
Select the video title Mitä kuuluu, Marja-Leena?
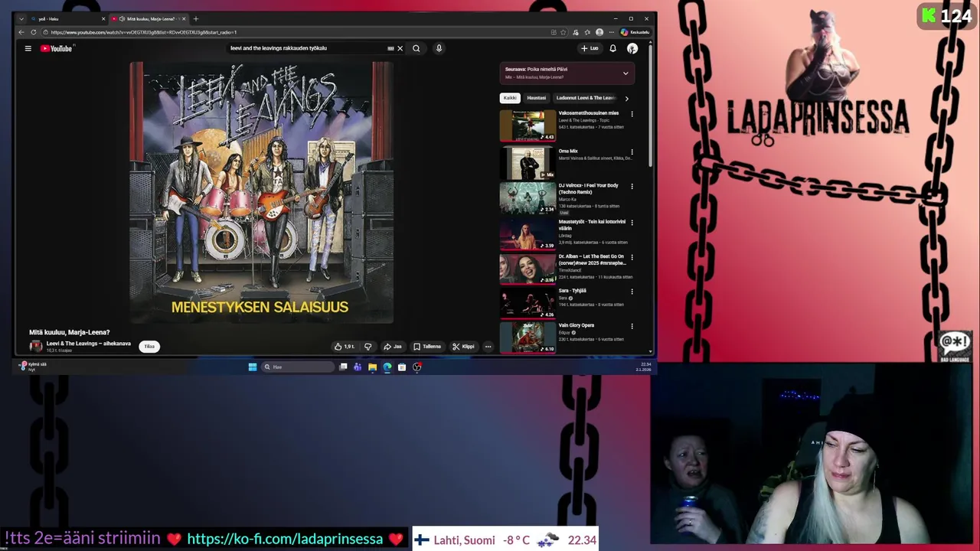click(x=69, y=332)
